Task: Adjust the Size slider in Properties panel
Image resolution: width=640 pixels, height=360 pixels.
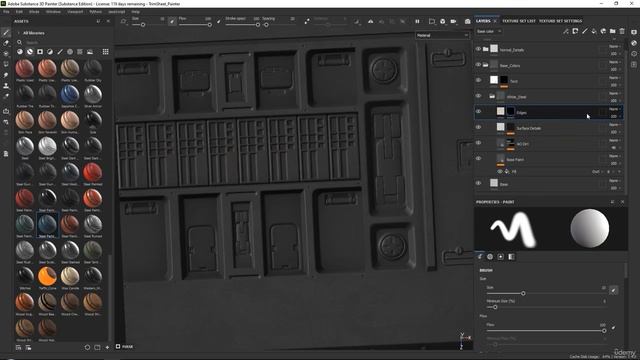Action: pos(547,293)
